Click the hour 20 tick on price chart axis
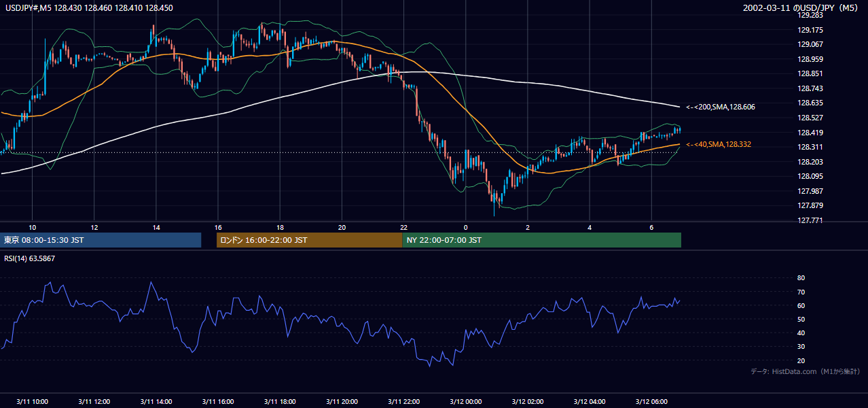 [342, 227]
